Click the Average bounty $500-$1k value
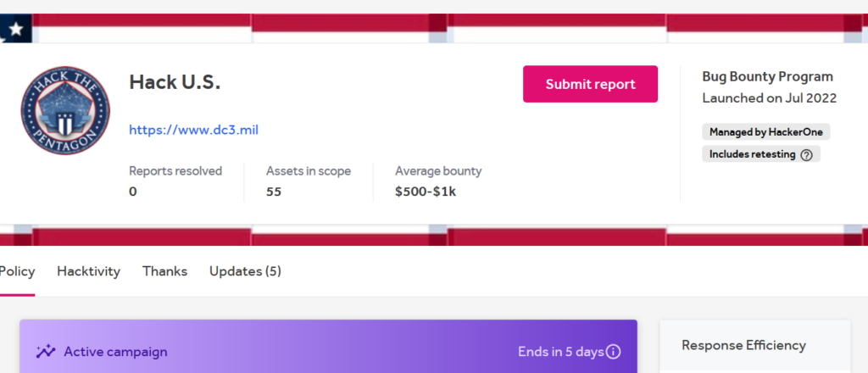This screenshot has width=868, height=373. (426, 192)
